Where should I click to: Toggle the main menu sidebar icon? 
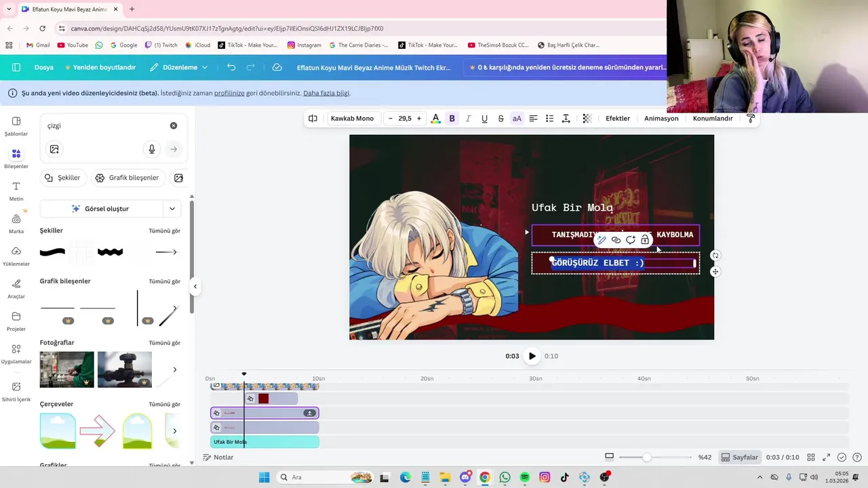(16, 67)
